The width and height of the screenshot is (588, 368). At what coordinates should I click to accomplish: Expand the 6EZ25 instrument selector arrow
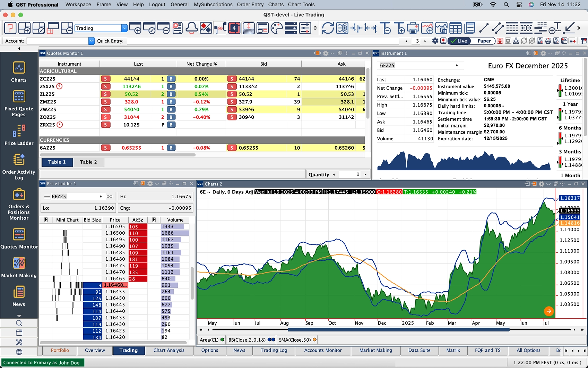[457, 65]
